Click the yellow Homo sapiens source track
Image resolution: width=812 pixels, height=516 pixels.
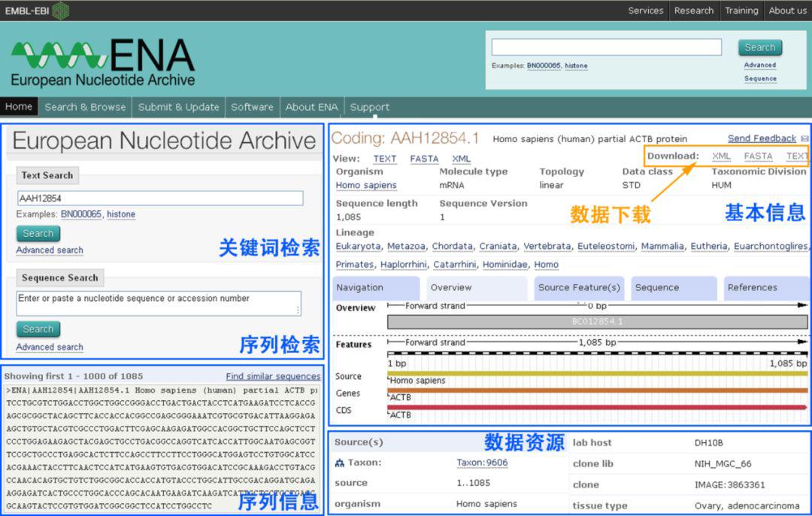tap(597, 373)
